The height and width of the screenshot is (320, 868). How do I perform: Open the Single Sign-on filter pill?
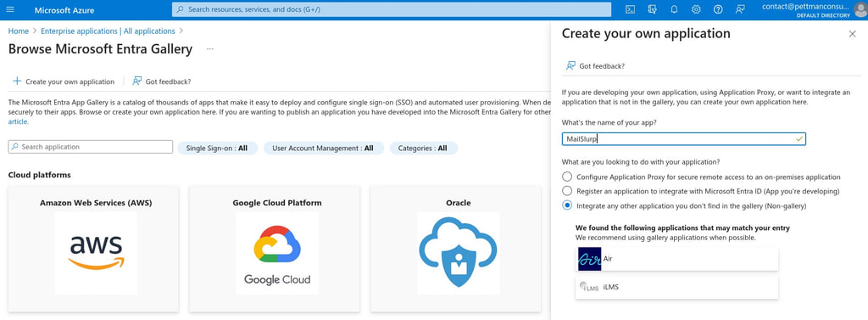tap(217, 148)
